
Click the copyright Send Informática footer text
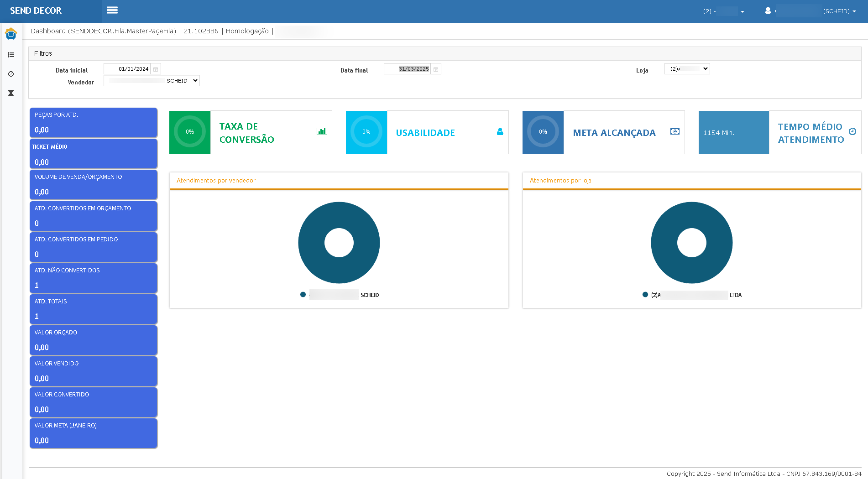click(764, 474)
